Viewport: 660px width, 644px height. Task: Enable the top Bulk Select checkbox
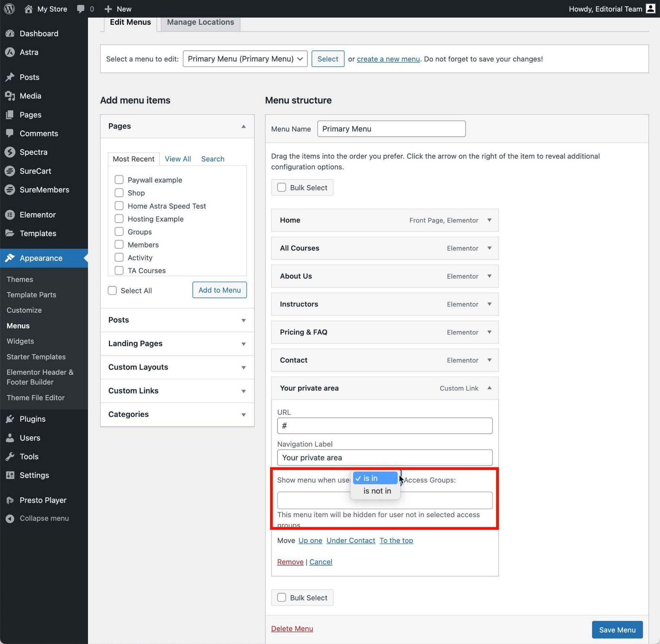coord(282,188)
